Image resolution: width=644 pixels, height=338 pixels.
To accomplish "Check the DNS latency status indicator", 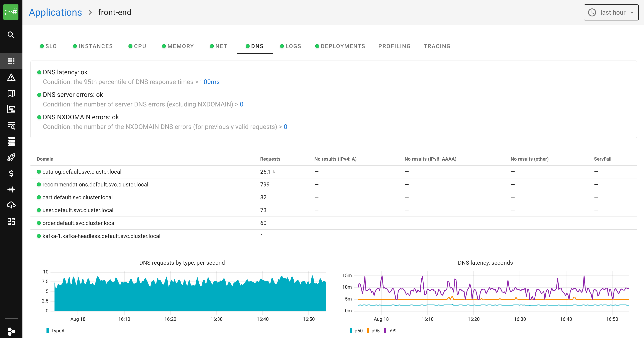I will [39, 72].
